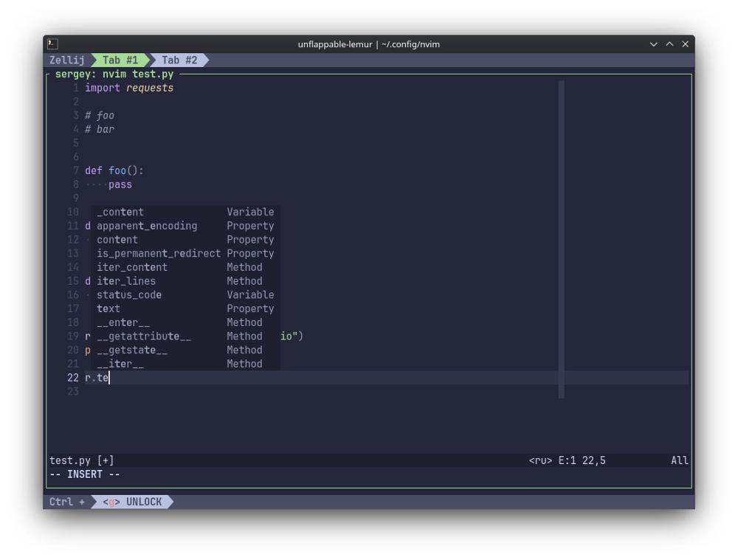Select text property completion

pos(185,308)
